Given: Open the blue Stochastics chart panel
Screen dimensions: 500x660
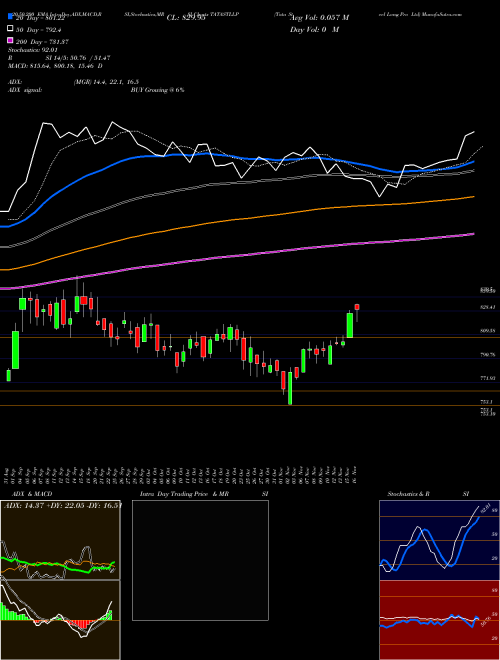Looking at the screenshot, I should (x=439, y=540).
